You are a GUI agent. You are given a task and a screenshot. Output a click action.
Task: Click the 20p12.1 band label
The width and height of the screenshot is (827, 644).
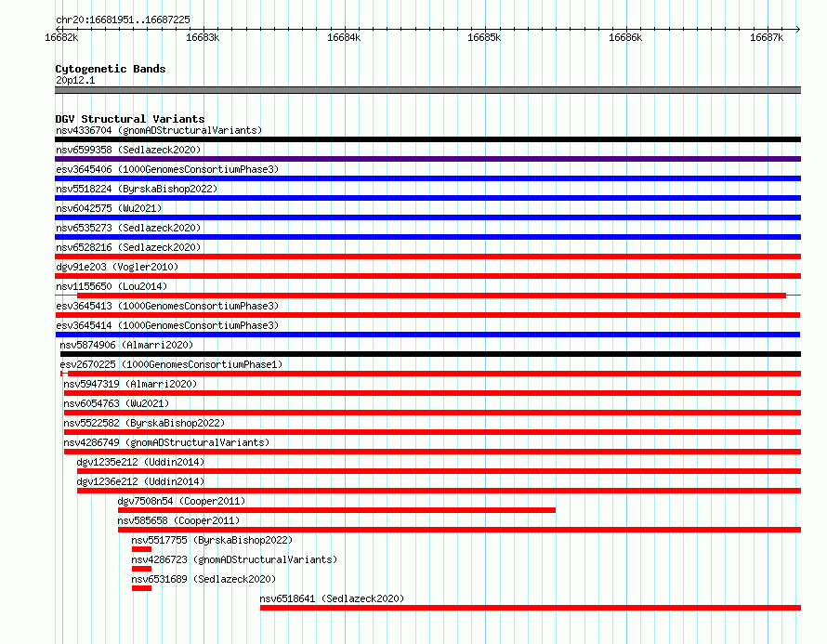coord(75,81)
